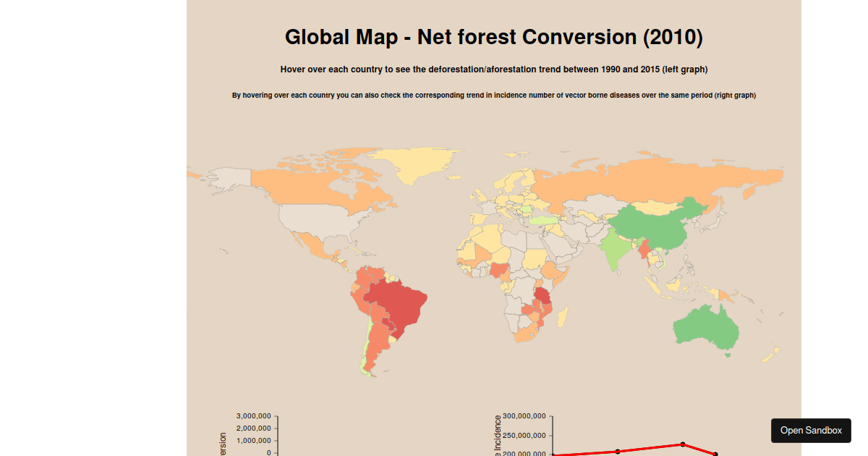Select New Zealand on the map

pyautogui.click(x=773, y=353)
